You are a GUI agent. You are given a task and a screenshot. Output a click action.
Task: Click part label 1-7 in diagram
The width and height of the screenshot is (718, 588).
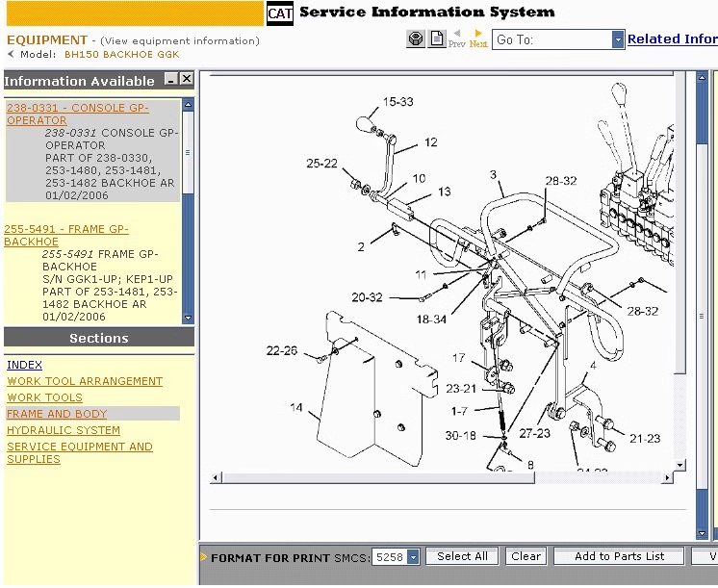(x=459, y=411)
